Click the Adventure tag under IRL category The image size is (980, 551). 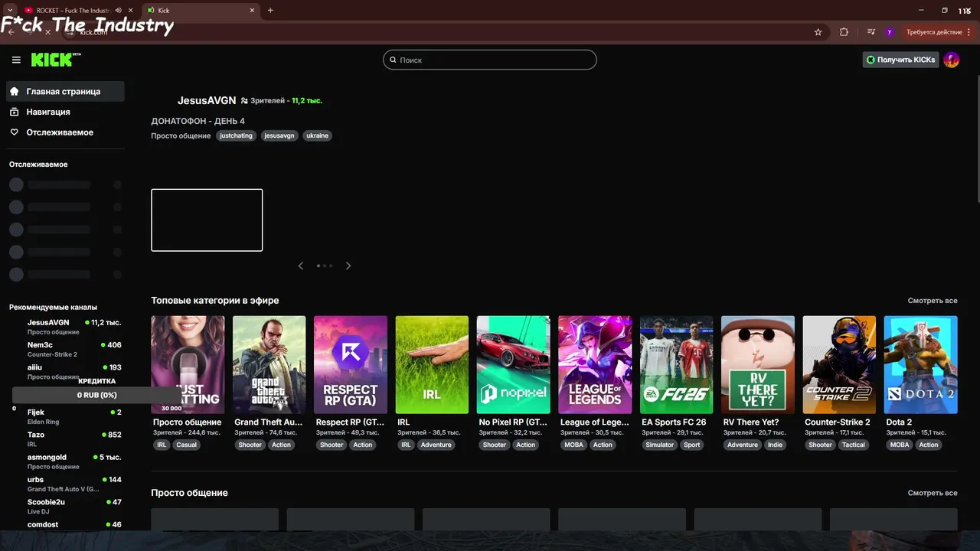pos(436,445)
